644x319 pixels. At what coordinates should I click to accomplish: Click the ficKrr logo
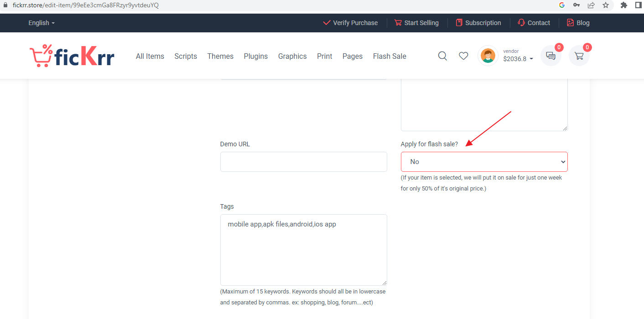click(72, 56)
